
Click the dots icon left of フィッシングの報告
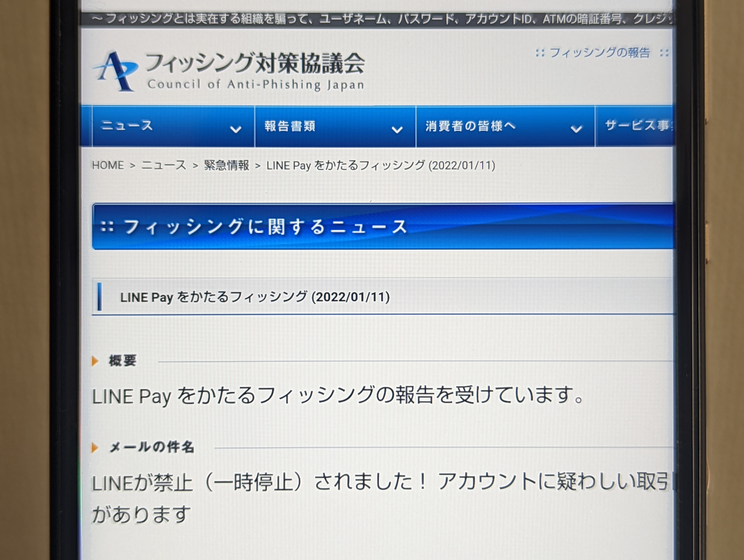(x=540, y=53)
